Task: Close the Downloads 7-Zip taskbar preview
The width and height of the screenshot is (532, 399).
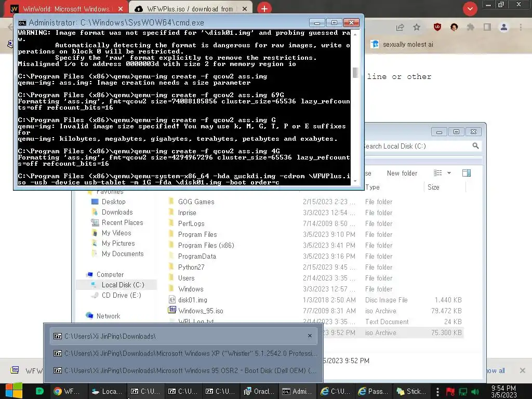Action: 310,336
